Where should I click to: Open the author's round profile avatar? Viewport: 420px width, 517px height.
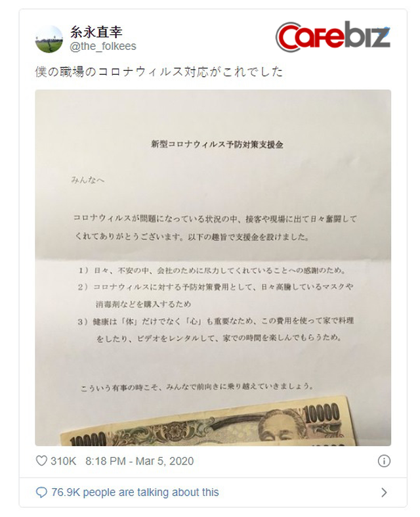click(x=49, y=39)
